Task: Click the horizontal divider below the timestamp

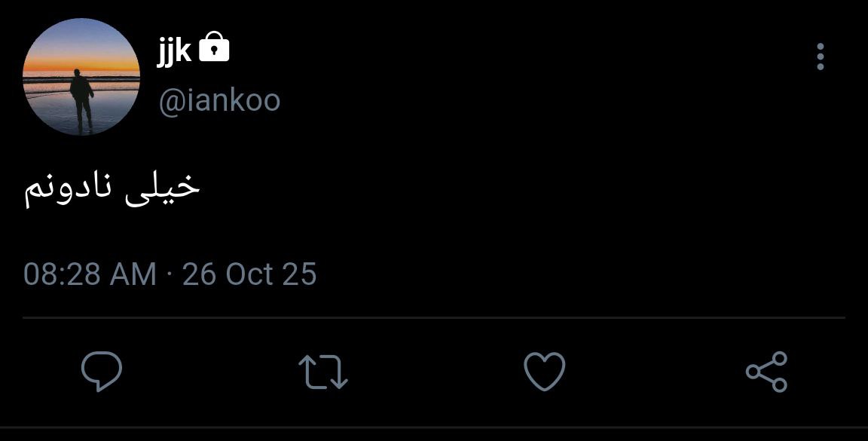Action: pos(434,318)
